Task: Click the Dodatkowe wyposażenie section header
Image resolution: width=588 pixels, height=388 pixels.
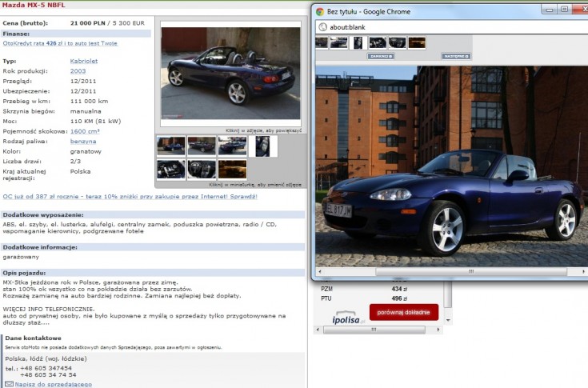Action: (153, 215)
